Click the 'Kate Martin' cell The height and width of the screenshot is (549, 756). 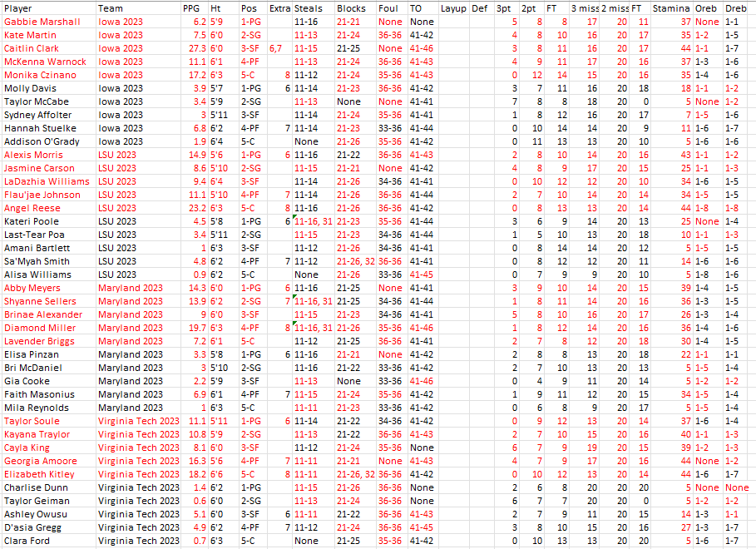pyautogui.click(x=48, y=35)
